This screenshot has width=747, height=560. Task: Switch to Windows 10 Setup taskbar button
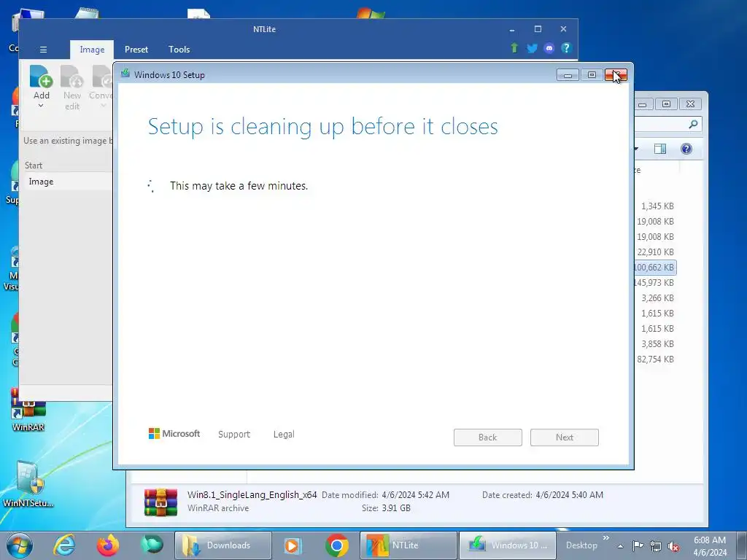[x=508, y=545]
